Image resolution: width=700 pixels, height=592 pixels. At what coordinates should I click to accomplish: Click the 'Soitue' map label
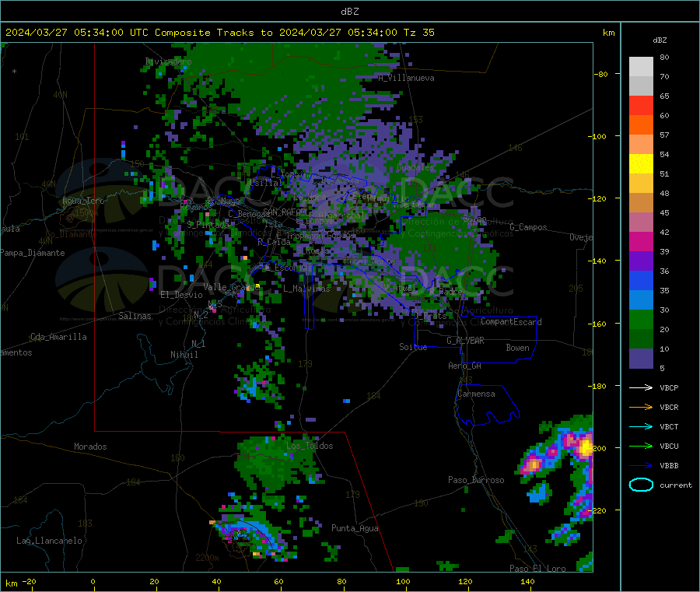[413, 347]
